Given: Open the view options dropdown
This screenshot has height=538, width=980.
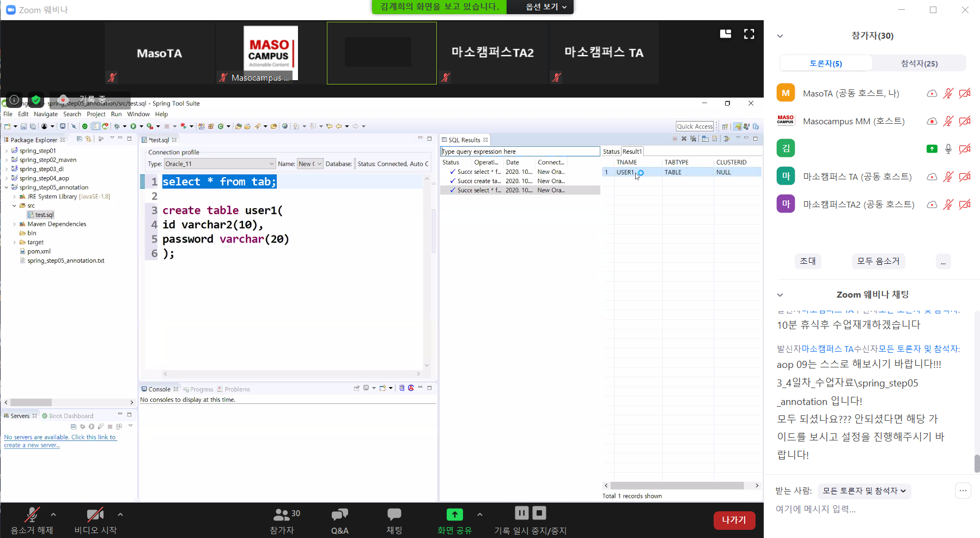Looking at the screenshot, I should 545,7.
